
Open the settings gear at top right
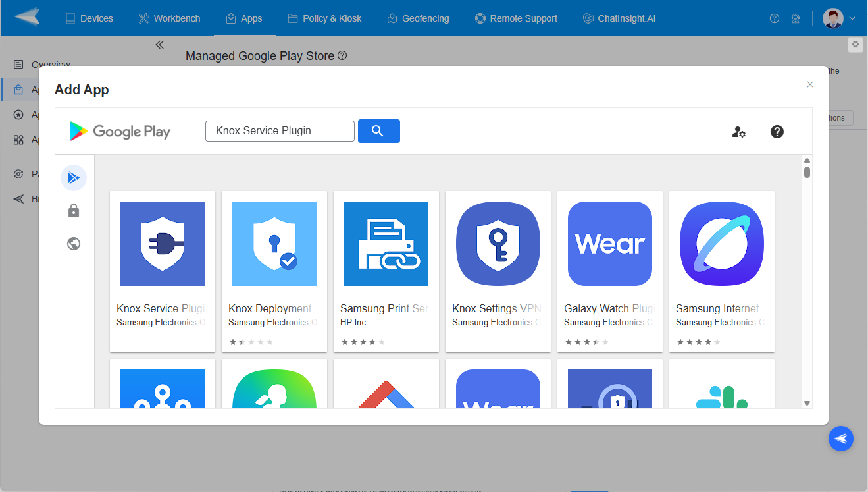point(855,44)
